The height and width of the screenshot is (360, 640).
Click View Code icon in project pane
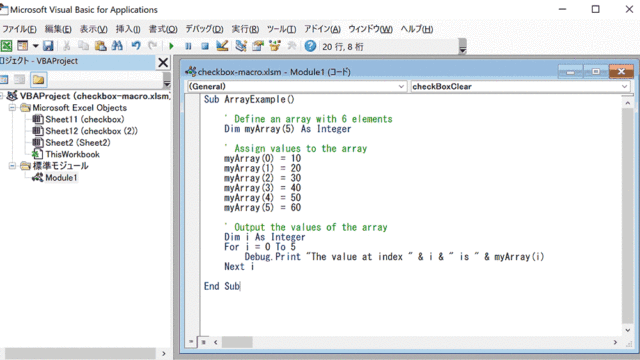click(x=4, y=80)
